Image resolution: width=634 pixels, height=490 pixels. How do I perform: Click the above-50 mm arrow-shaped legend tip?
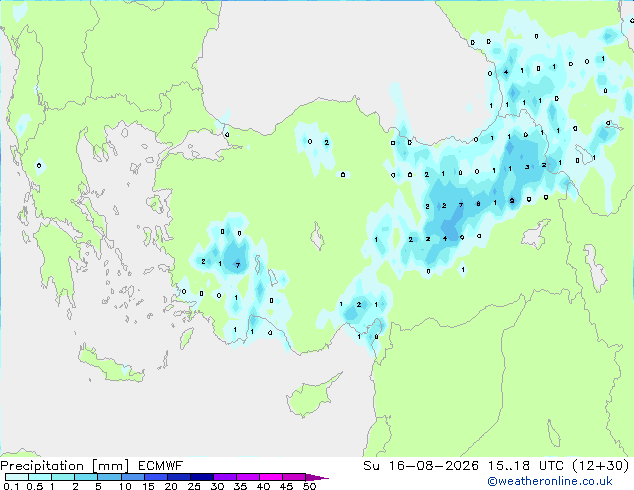coord(317,477)
